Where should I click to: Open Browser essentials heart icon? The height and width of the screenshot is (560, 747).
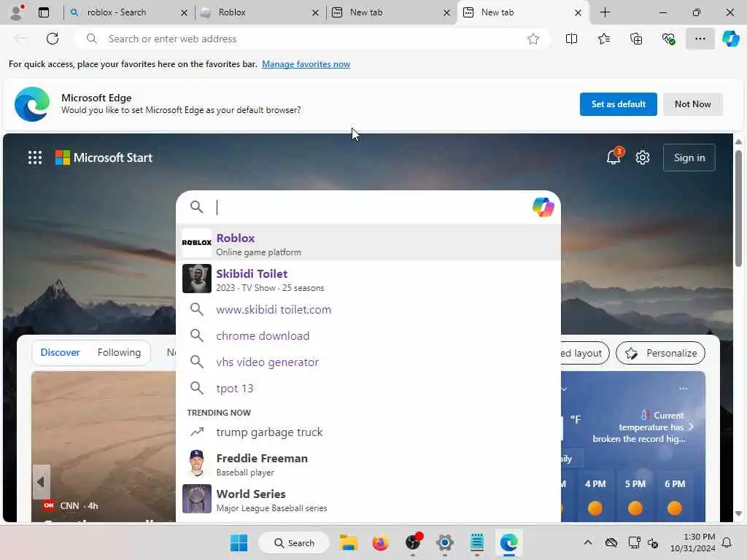point(668,39)
